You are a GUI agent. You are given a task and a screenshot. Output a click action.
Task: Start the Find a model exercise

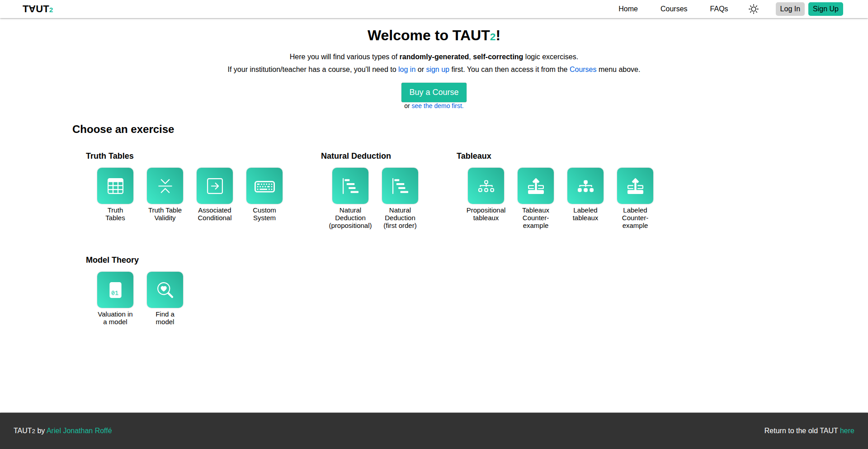click(165, 290)
